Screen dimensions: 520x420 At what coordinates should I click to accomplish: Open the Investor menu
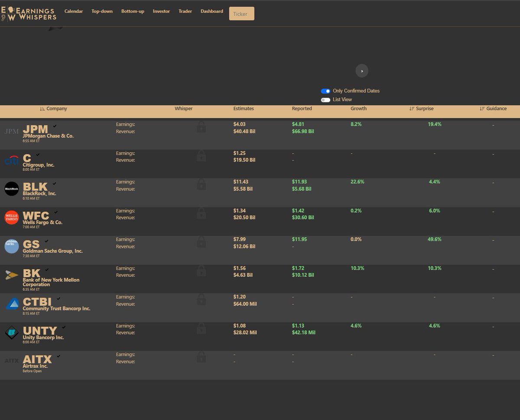(161, 11)
